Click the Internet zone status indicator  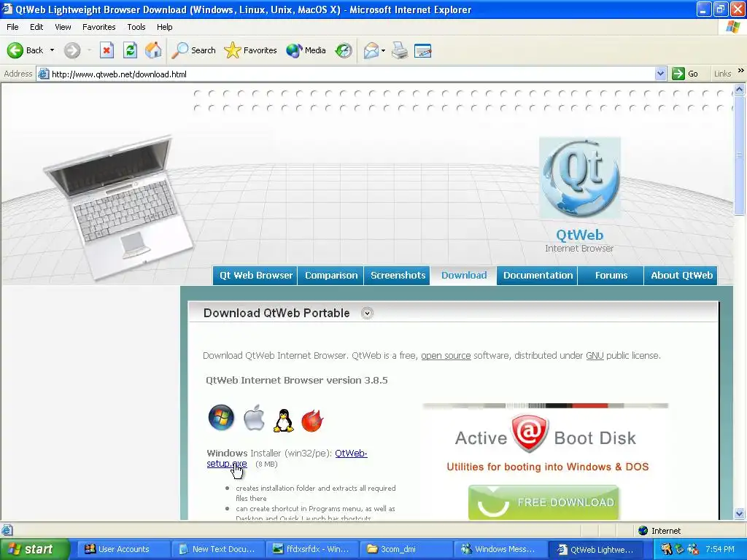(x=659, y=531)
